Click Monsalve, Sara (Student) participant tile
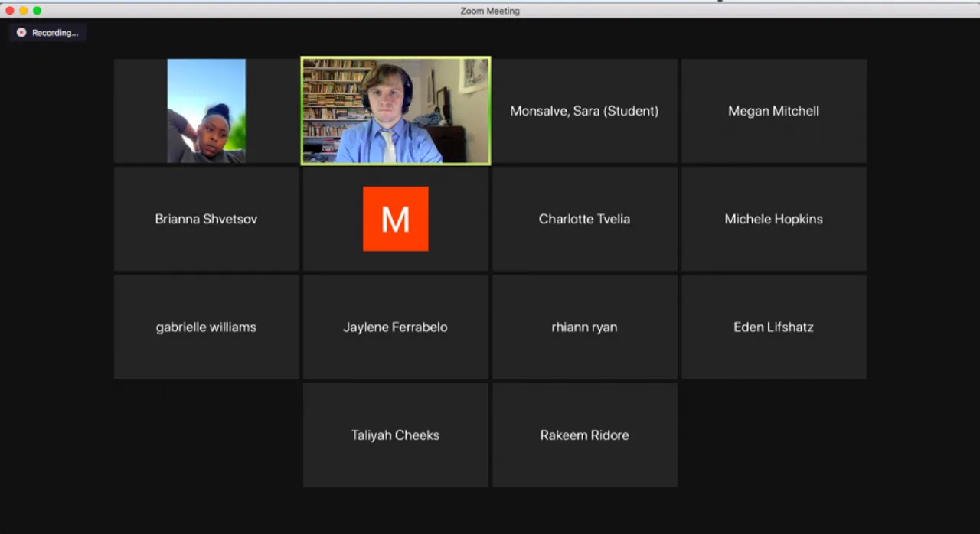980x534 pixels. [x=584, y=111]
